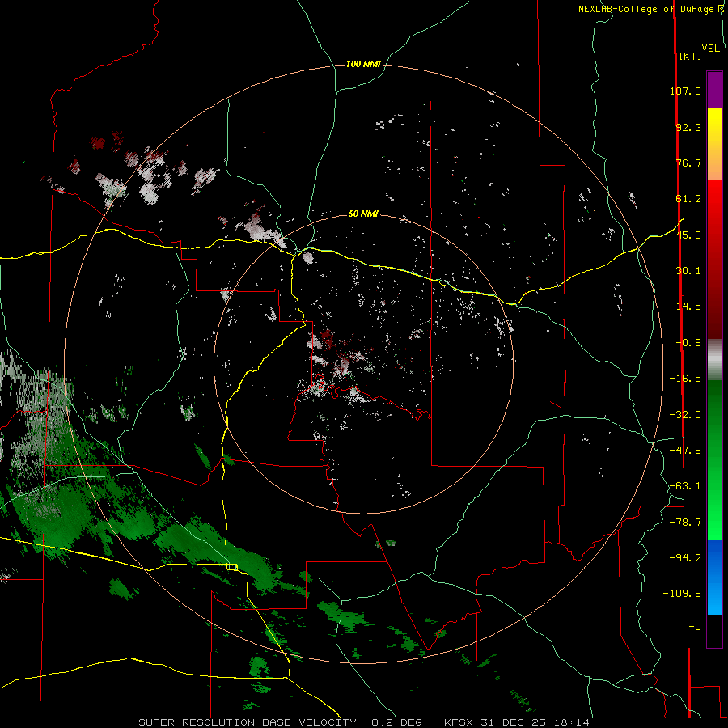Click the -47.6 legend value
The image size is (728, 728).
click(x=685, y=451)
